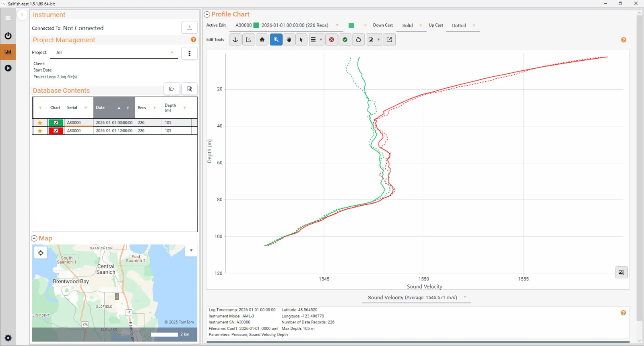The height and width of the screenshot is (346, 644).
Task: Open Up Cast line style dropdown
Action: click(463, 25)
